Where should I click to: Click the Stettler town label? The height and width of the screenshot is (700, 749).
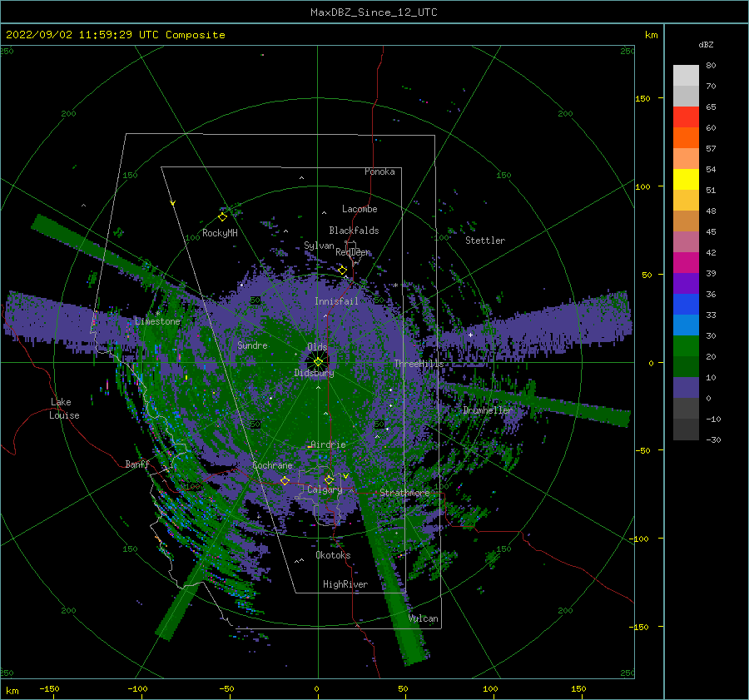[485, 241]
